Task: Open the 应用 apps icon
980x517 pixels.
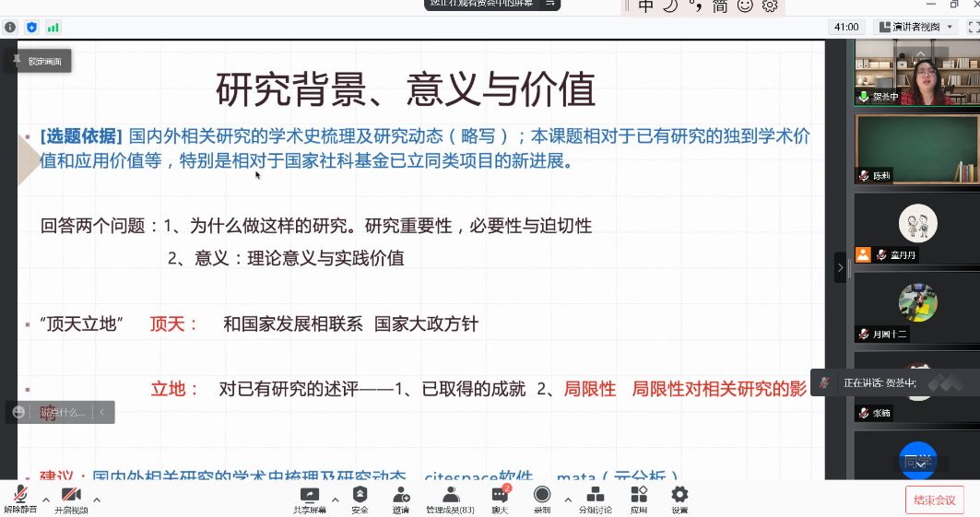Action: (x=639, y=499)
